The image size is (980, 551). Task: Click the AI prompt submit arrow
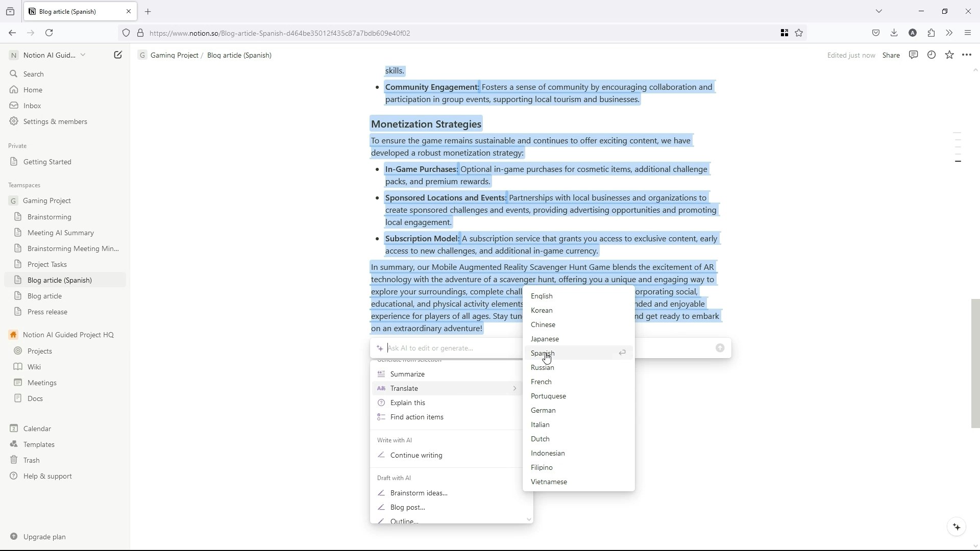tap(720, 348)
